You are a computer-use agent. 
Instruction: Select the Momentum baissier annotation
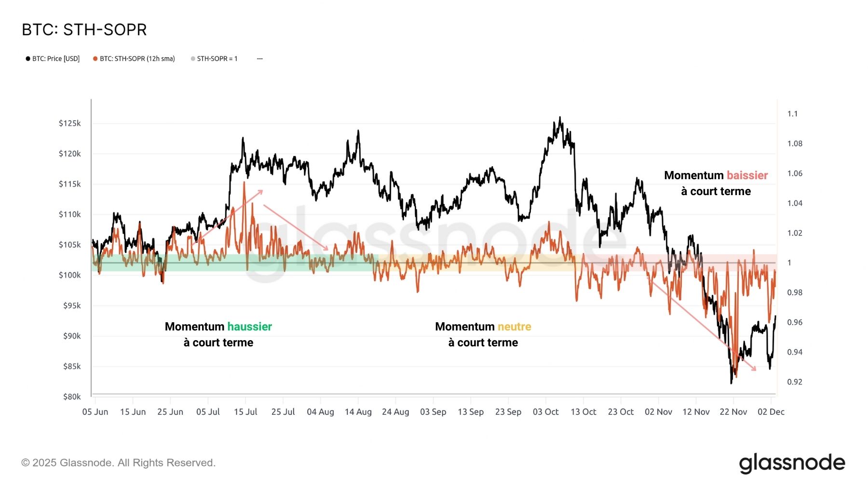716,183
